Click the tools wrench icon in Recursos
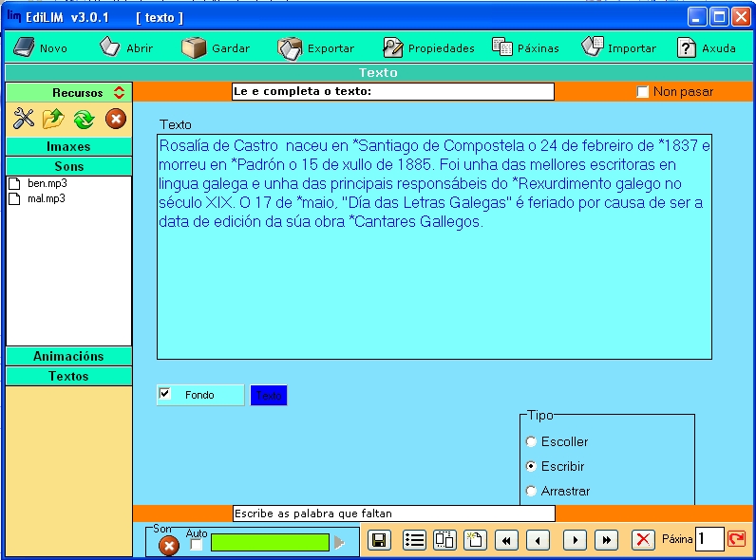 coord(23,119)
